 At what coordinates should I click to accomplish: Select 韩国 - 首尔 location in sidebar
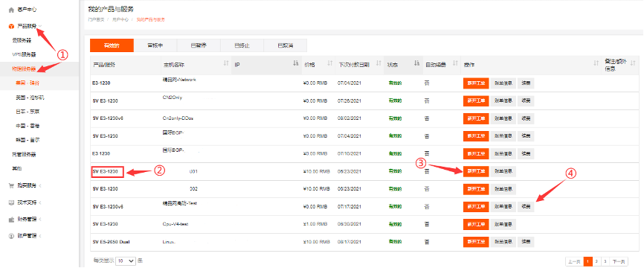coord(28,140)
